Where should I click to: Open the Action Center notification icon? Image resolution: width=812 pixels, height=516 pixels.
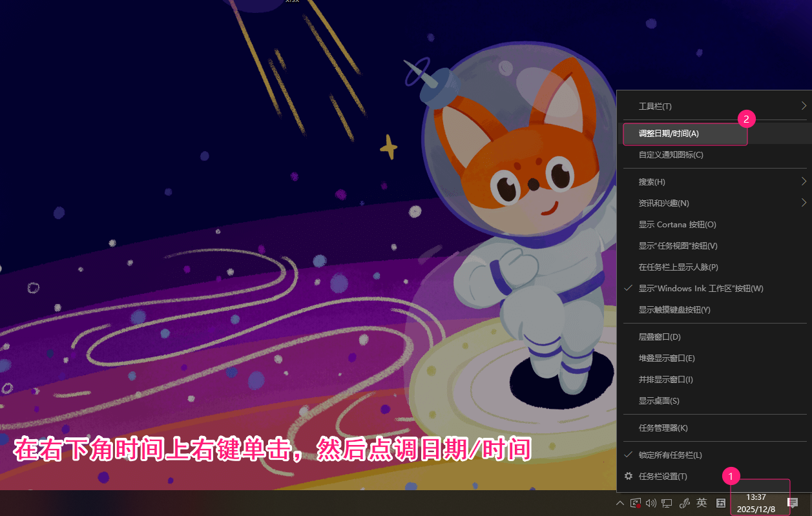pyautogui.click(x=793, y=503)
